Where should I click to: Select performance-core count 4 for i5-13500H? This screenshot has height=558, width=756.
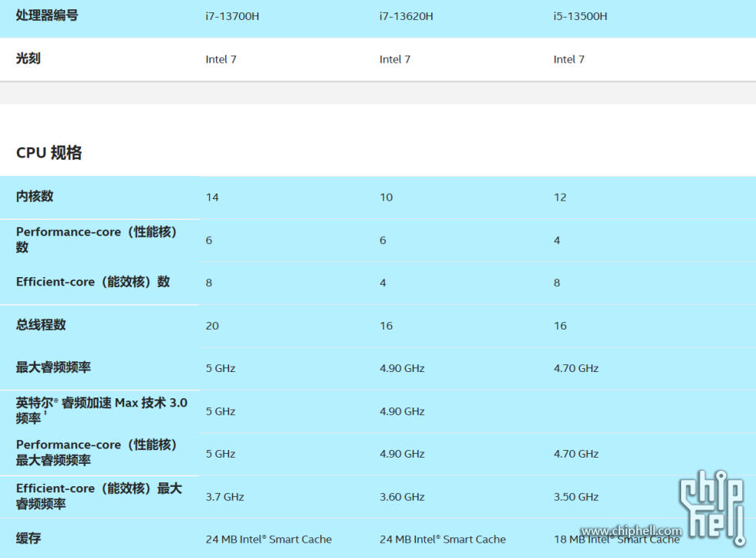557,240
